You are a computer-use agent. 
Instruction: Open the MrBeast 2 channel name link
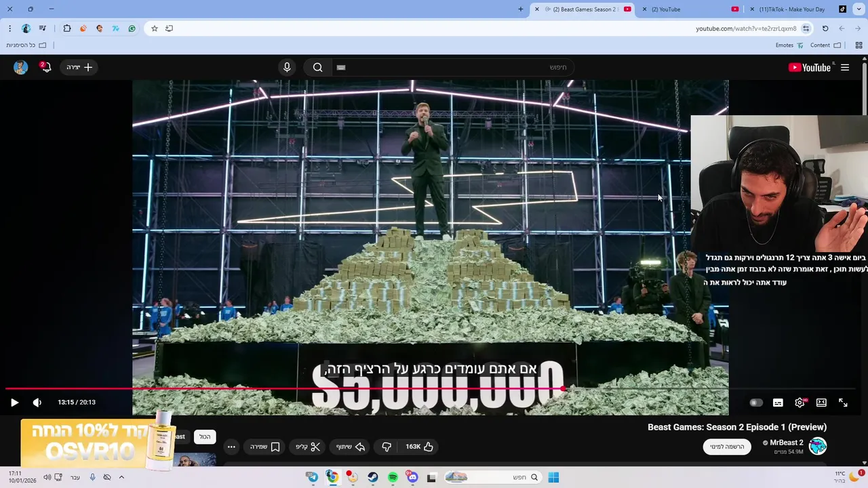coord(786,443)
